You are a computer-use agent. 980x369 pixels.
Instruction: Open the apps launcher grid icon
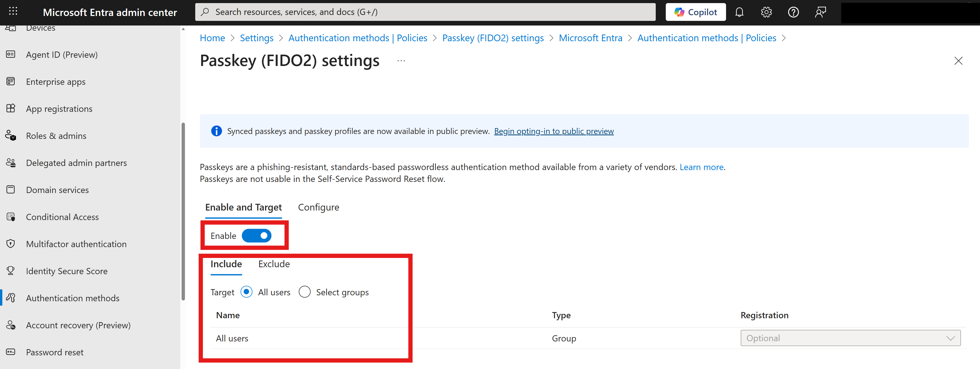13,11
